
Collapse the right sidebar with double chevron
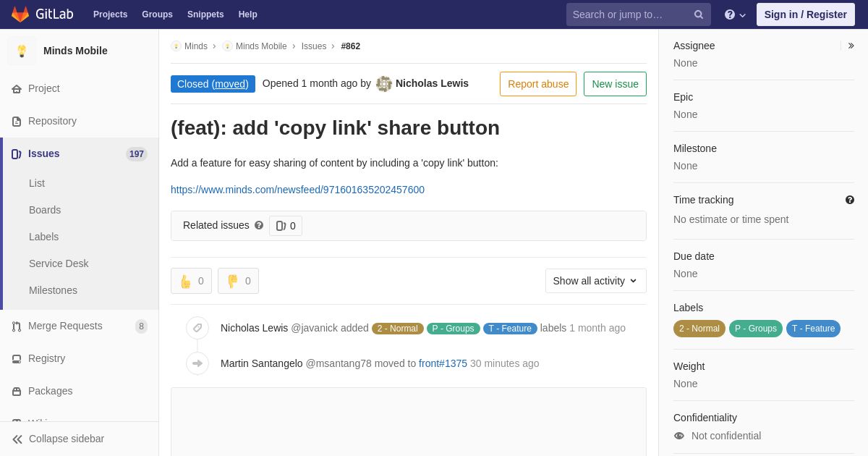coord(851,46)
